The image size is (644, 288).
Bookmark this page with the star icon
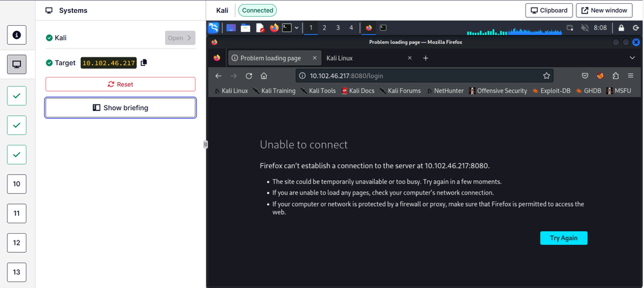(x=547, y=76)
